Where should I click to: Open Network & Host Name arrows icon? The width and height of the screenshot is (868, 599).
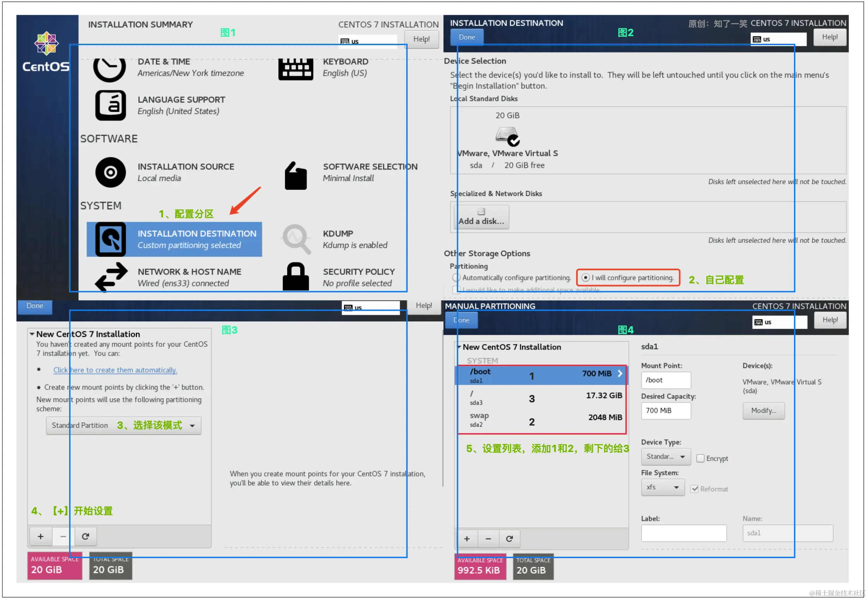[111, 277]
